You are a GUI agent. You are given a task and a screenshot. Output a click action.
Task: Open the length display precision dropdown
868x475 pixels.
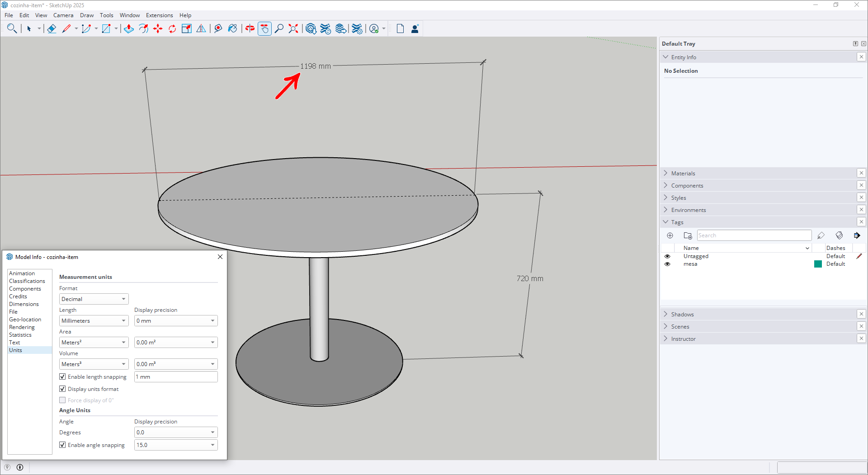pos(176,320)
